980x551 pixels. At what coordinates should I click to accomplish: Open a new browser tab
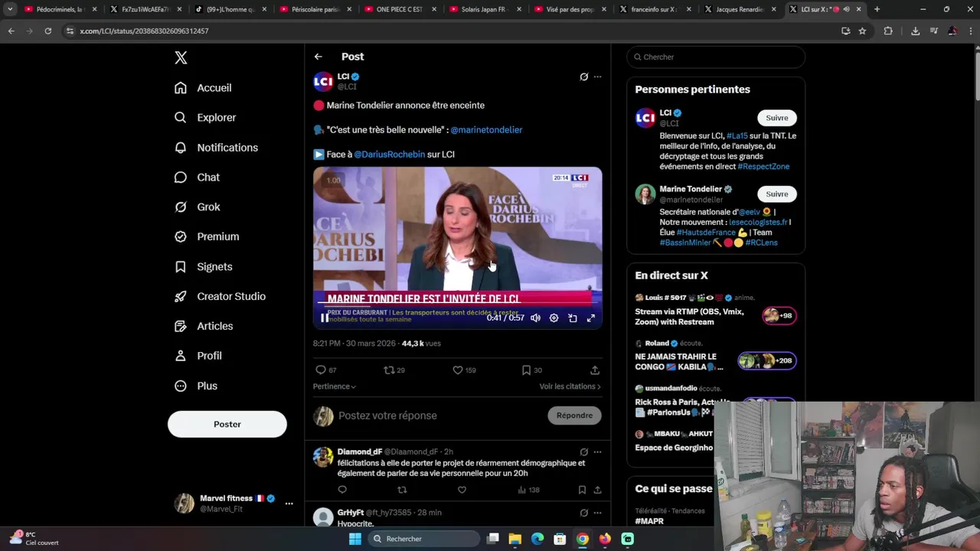[x=877, y=9]
